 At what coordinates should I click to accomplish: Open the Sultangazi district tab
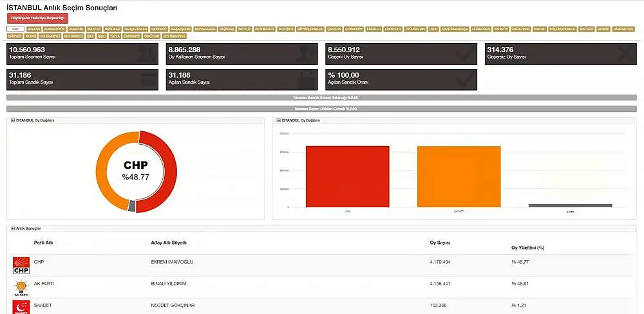(x=73, y=35)
